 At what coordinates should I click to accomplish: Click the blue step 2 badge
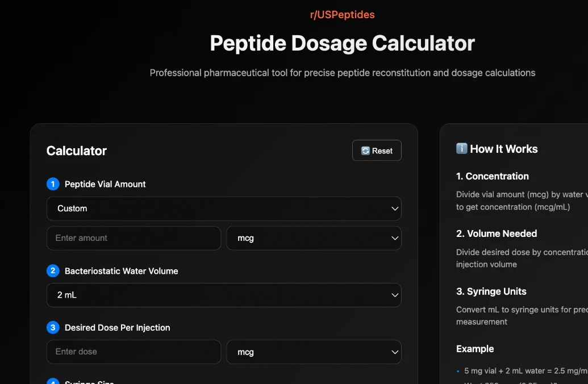pos(53,271)
